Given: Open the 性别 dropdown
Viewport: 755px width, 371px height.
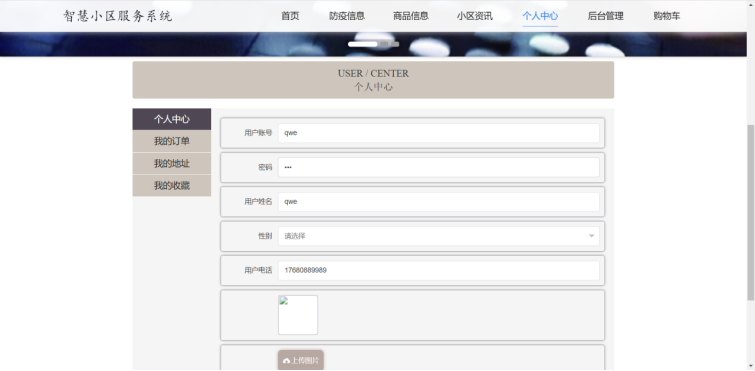Looking at the screenshot, I should [439, 236].
